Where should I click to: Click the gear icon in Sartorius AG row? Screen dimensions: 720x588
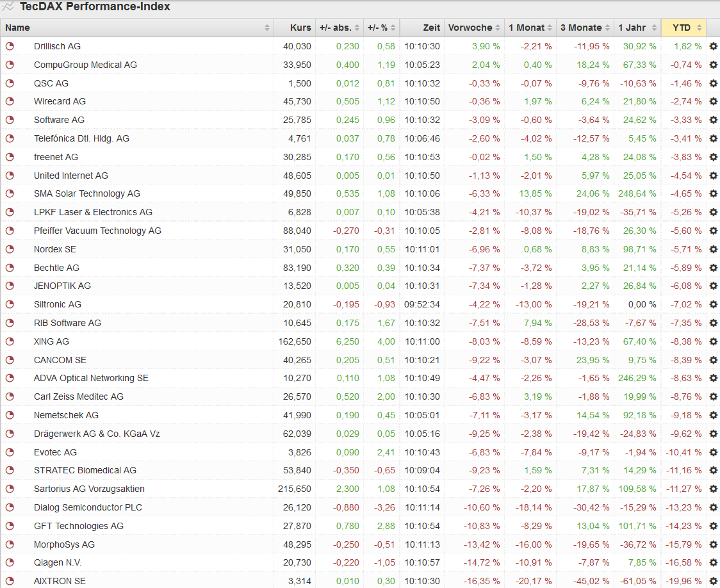click(713, 489)
